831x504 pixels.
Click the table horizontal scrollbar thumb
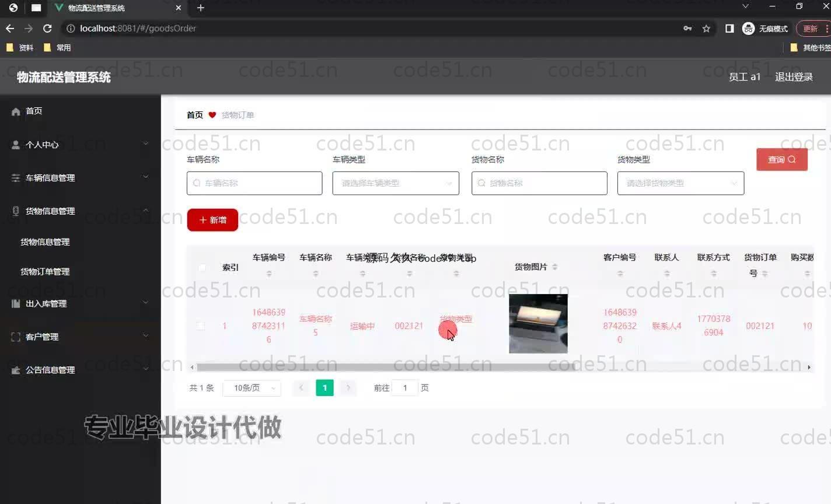tap(386, 367)
